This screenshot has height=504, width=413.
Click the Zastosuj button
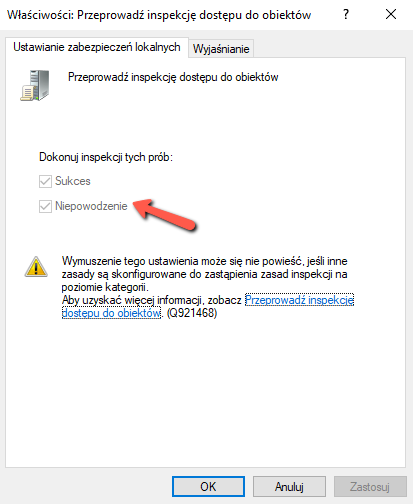(x=370, y=487)
